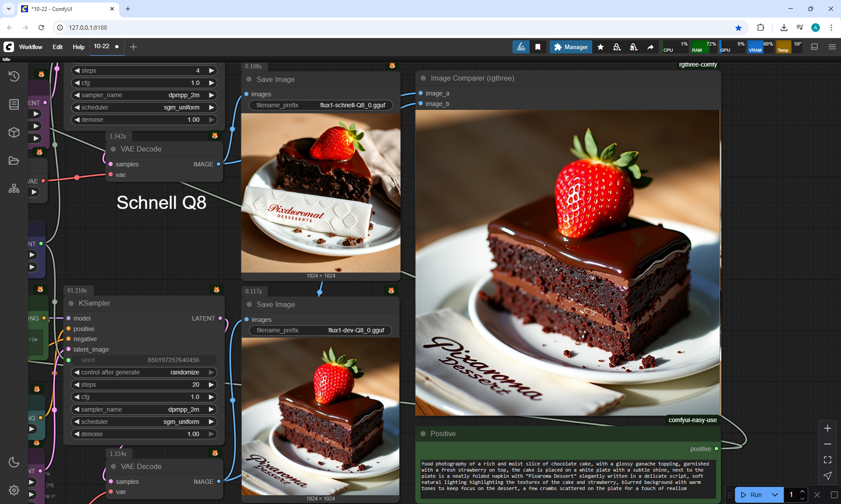This screenshot has width=841, height=504.
Task: Increase steps value with right arrow in KSampler
Action: [212, 384]
